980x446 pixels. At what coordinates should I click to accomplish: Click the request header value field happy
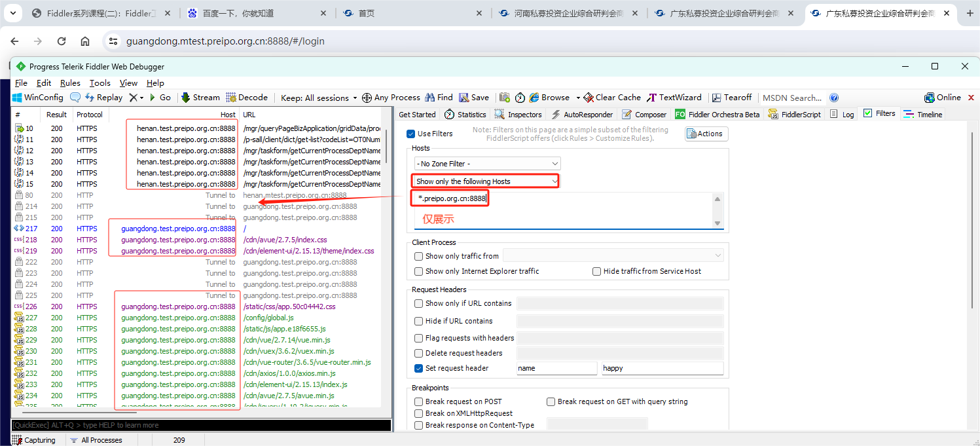tap(662, 368)
